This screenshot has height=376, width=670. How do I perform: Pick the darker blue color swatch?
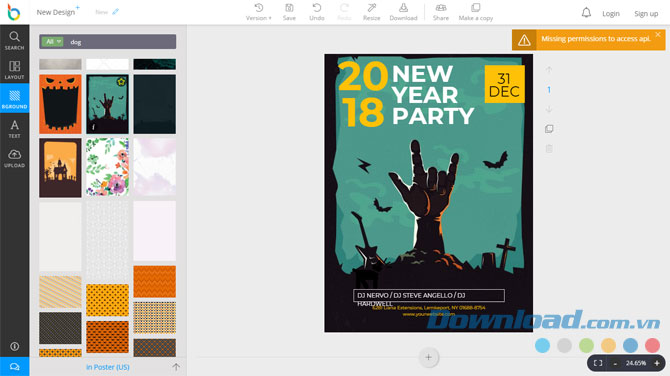[x=630, y=345]
